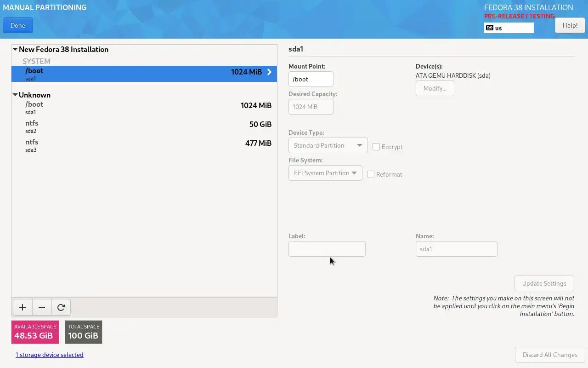Image resolution: width=588 pixels, height=368 pixels.
Task: Click the Mount Point input field
Action: click(x=311, y=79)
